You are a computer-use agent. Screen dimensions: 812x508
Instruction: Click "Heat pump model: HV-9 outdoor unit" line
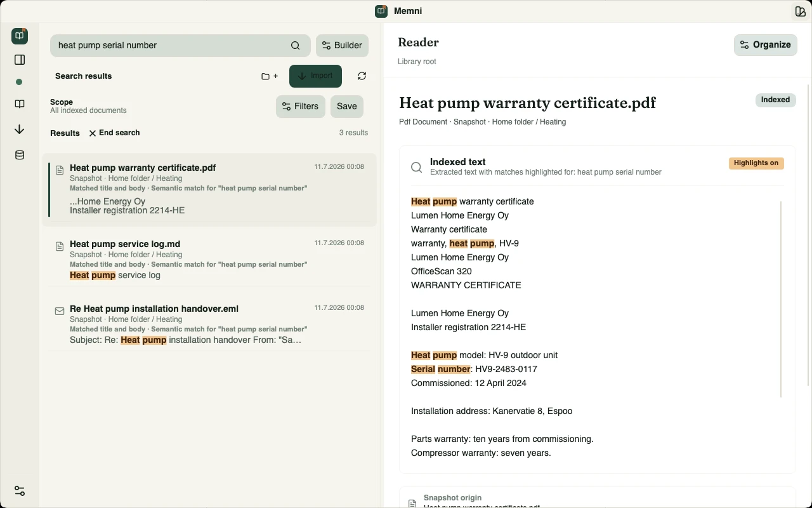click(485, 355)
